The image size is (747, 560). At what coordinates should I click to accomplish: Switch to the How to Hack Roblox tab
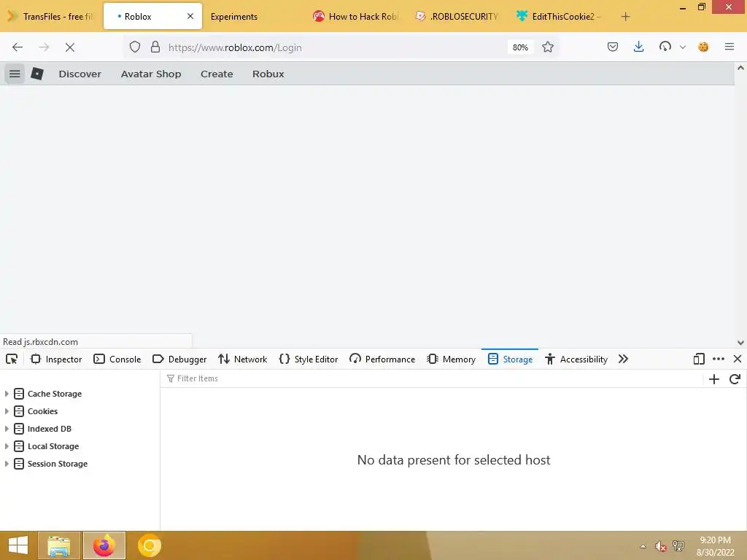(x=356, y=17)
